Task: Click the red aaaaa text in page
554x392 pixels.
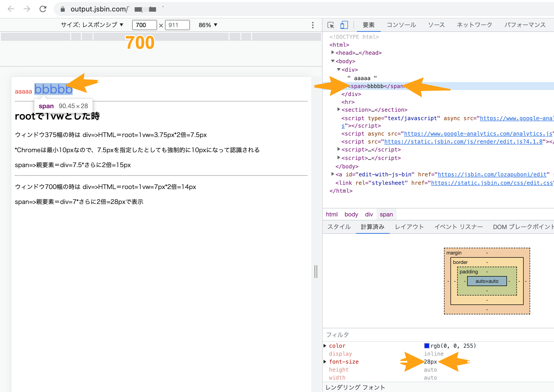Action: pos(23,92)
